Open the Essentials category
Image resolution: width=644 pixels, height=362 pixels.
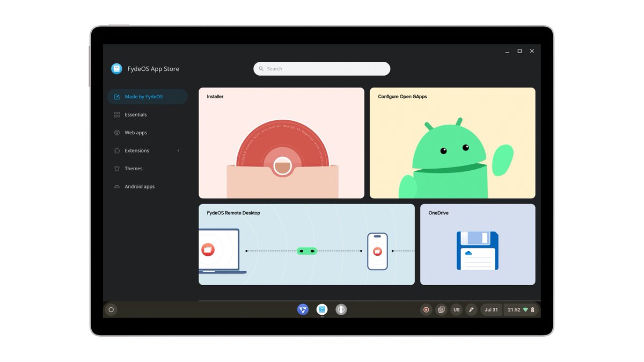click(x=147, y=114)
